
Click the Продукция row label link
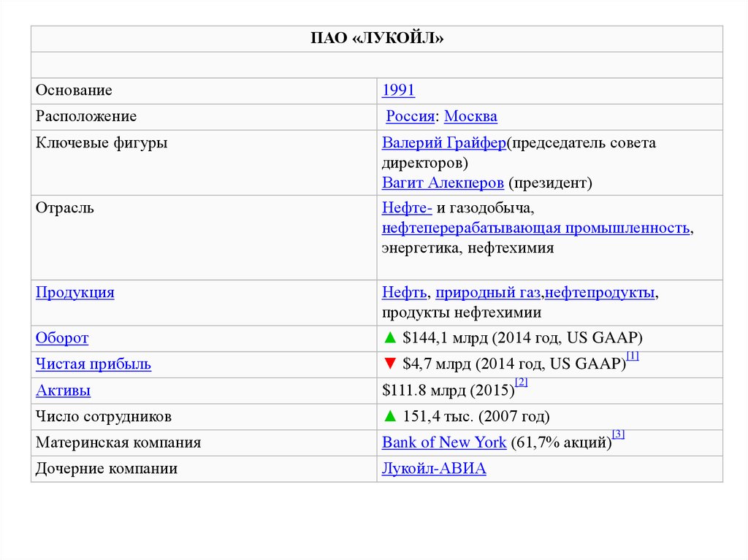pos(75,292)
